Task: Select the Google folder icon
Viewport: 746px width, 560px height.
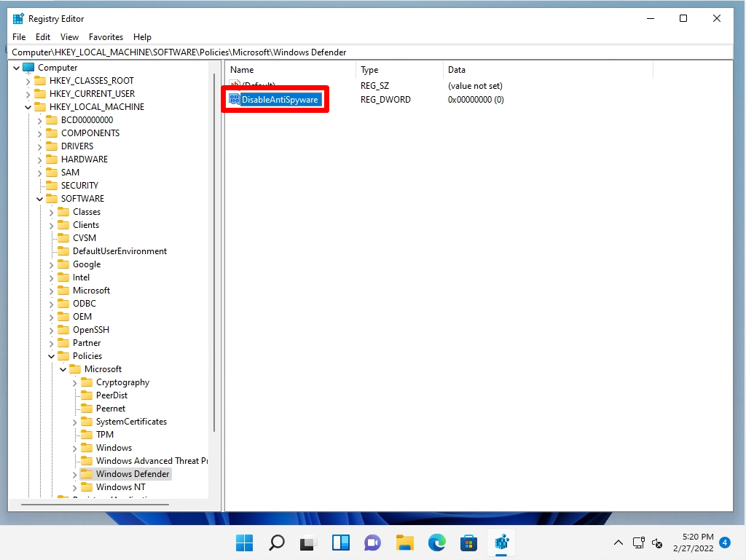Action: pos(64,264)
